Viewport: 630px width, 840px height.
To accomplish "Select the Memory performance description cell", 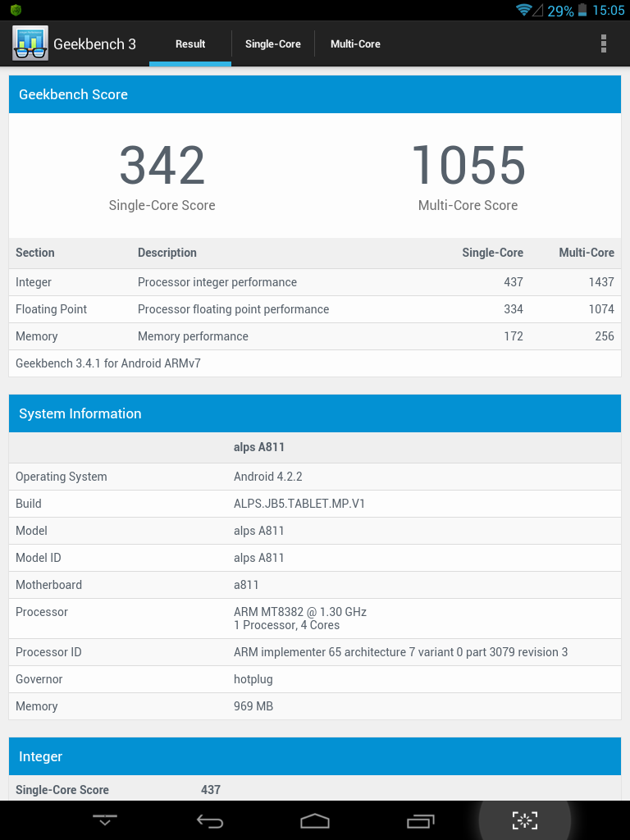I will [x=193, y=336].
